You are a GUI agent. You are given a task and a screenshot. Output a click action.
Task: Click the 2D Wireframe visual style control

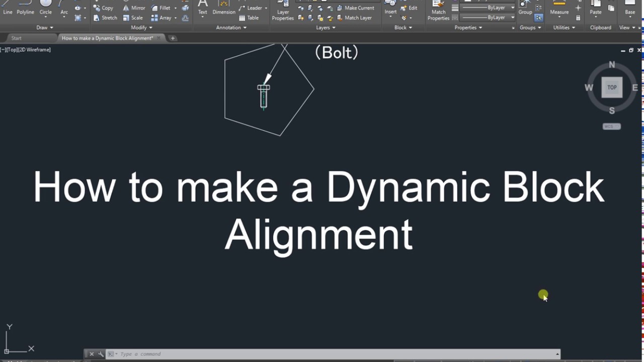[35, 50]
